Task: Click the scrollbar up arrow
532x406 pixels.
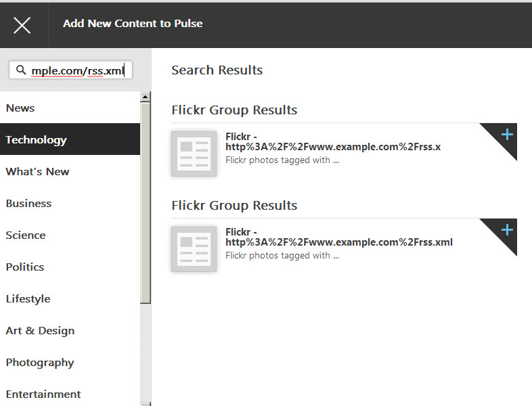Action: tap(146, 97)
